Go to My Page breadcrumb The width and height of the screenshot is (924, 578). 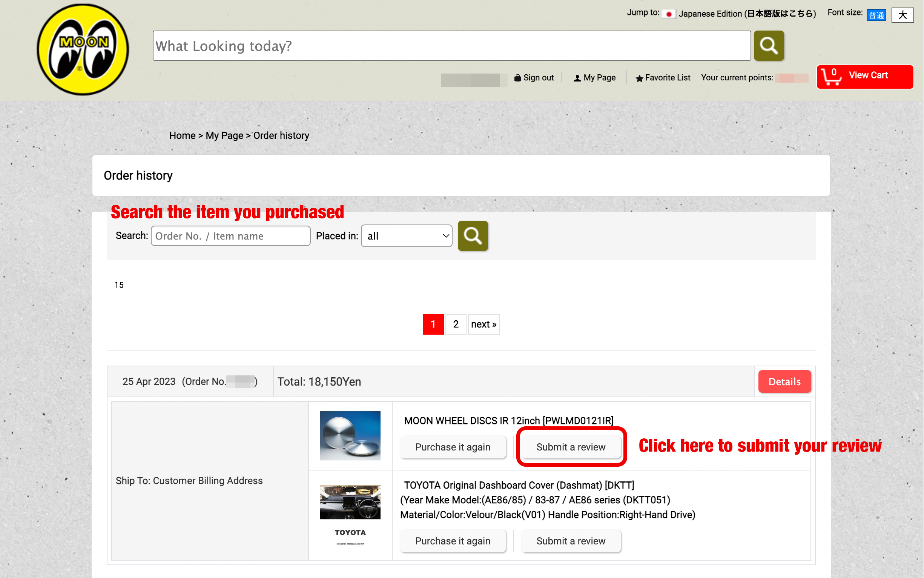click(x=224, y=135)
